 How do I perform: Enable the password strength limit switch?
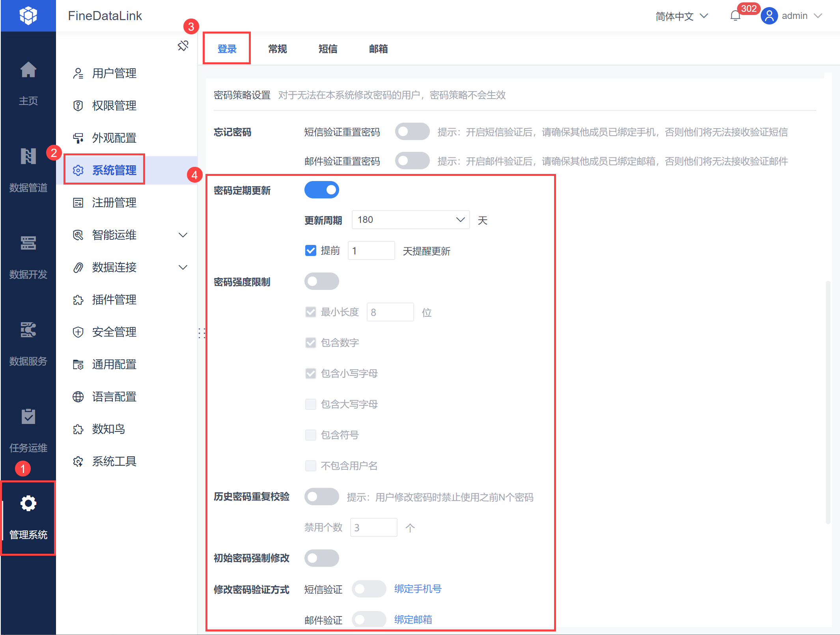click(x=321, y=282)
